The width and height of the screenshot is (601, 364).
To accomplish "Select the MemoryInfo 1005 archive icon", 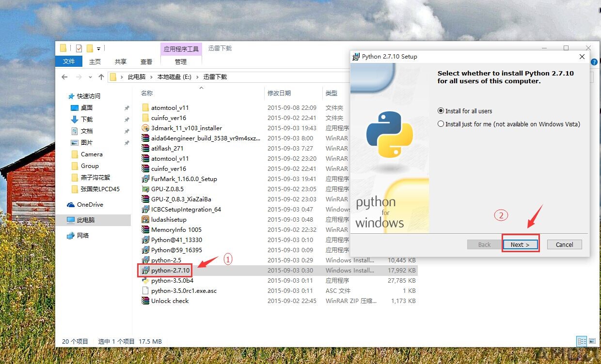I will click(x=145, y=229).
